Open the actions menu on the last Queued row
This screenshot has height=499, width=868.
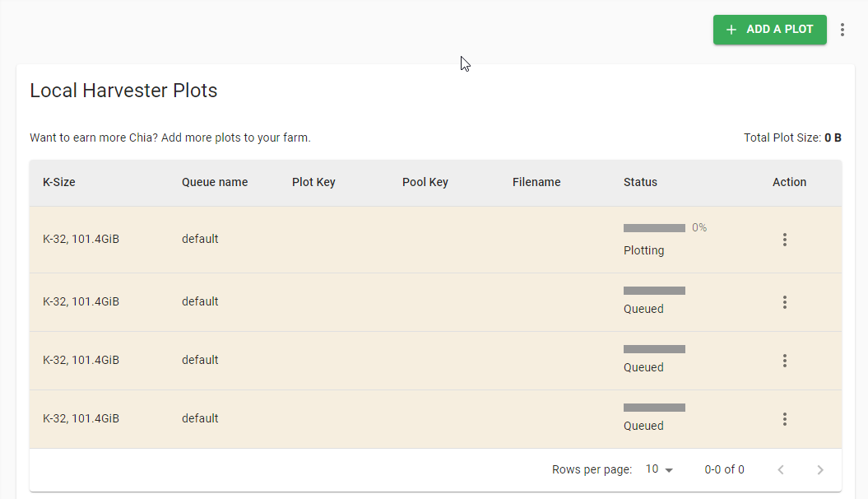tap(785, 419)
